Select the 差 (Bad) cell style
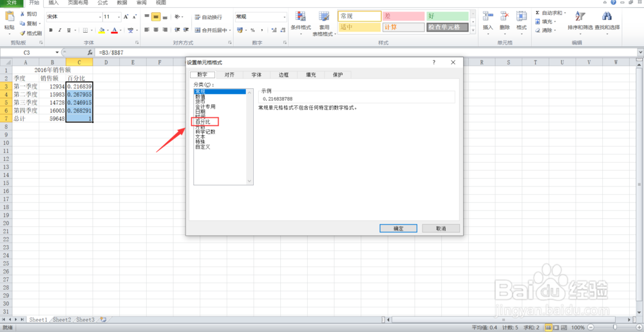644x332 pixels. coord(404,17)
